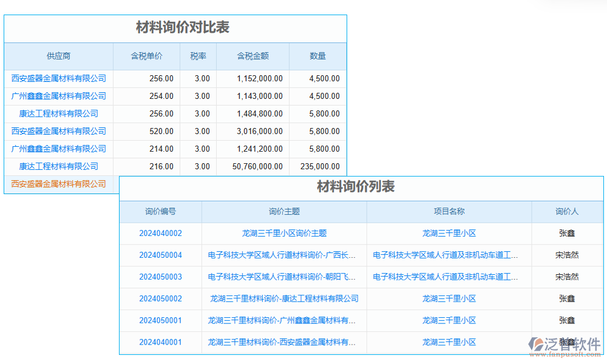Click the 税率 column header
Screen dimensions: 607x364
[x=198, y=56]
